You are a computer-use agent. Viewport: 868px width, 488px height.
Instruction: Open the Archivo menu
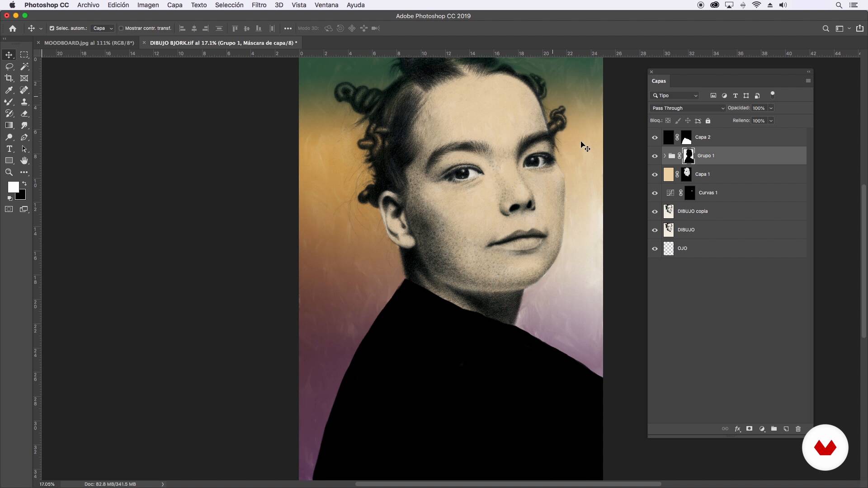[88, 5]
